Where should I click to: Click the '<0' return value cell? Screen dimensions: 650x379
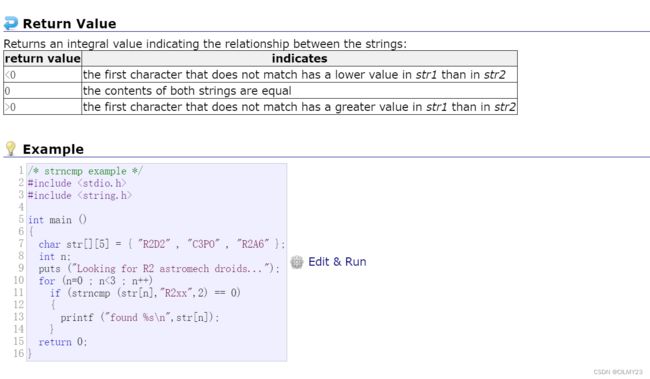coord(43,75)
